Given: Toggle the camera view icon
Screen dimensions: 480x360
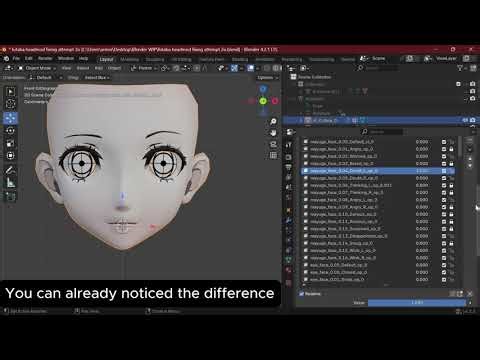Looking at the screenshot, I should point(273,144).
